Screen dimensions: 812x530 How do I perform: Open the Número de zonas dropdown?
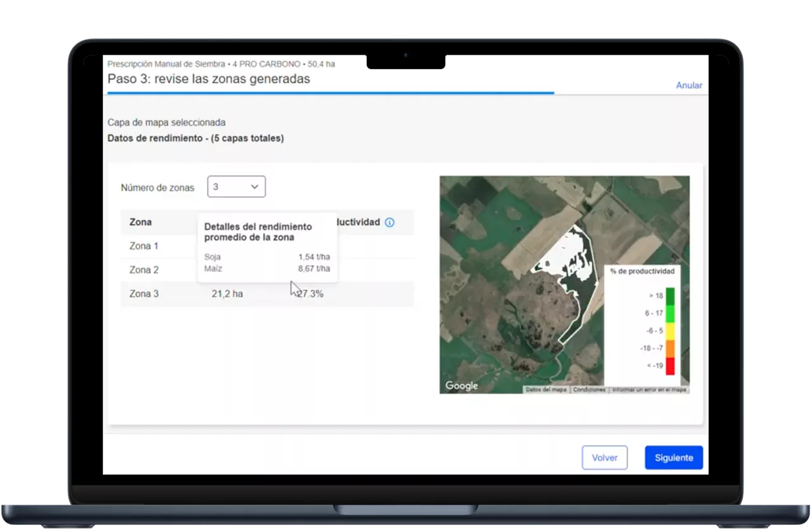[236, 187]
